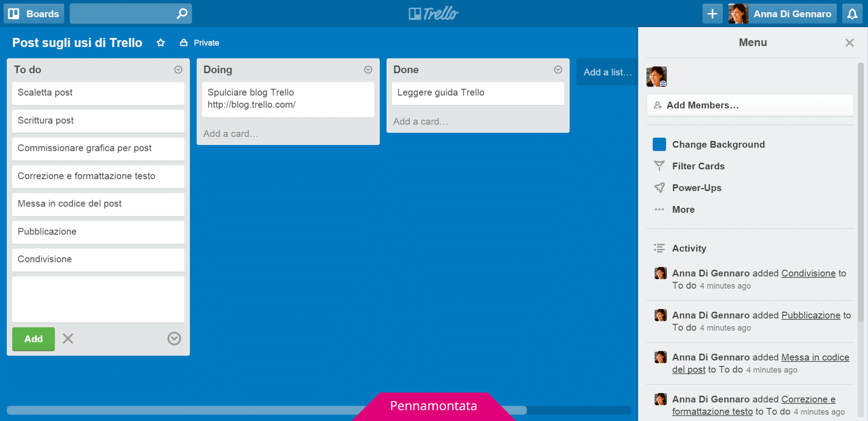Click the board title Post sugli usi di Trello

pyautogui.click(x=77, y=42)
